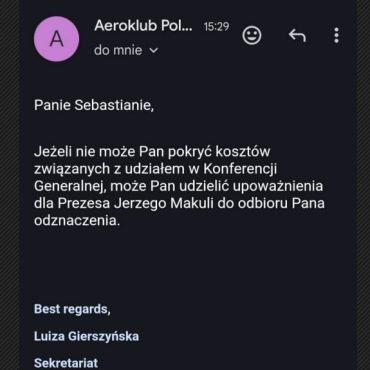Screen dimensions: 370x370
Task: Open the three-dot more options menu
Action: 336,35
